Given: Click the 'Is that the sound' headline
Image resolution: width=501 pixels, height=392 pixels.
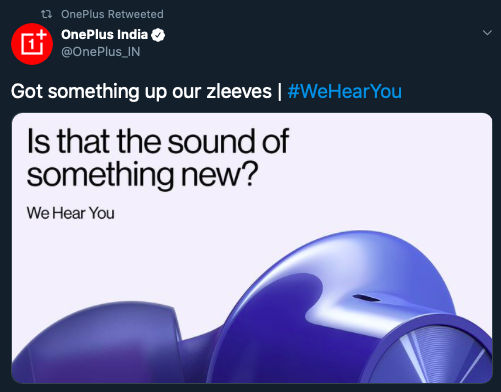Looking at the screenshot, I should coord(158,141).
